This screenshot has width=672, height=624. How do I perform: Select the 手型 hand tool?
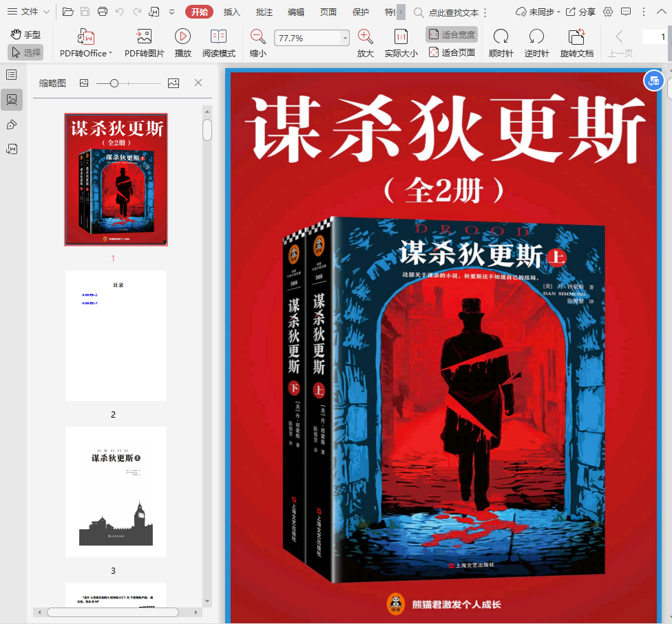[x=25, y=34]
